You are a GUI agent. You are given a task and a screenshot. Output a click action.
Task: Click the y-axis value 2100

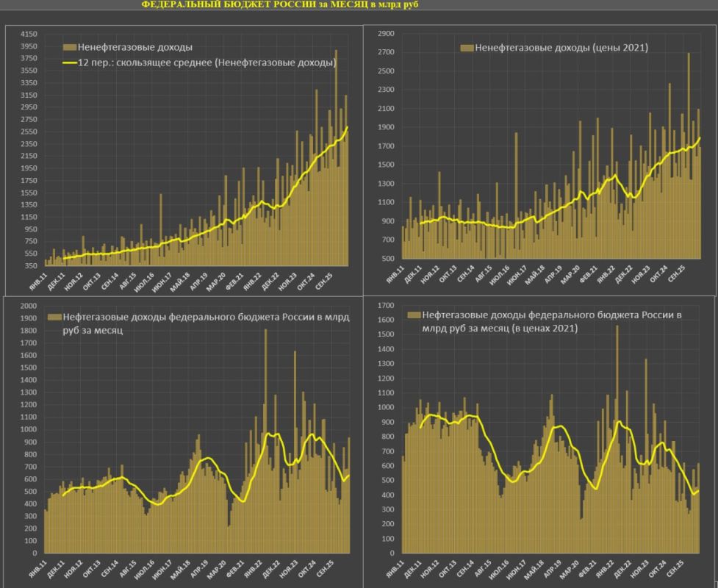point(386,109)
